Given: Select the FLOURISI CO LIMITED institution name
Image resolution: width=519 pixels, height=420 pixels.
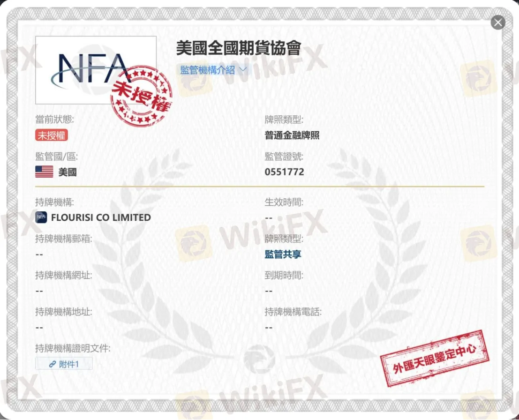Looking at the screenshot, I should tap(101, 217).
